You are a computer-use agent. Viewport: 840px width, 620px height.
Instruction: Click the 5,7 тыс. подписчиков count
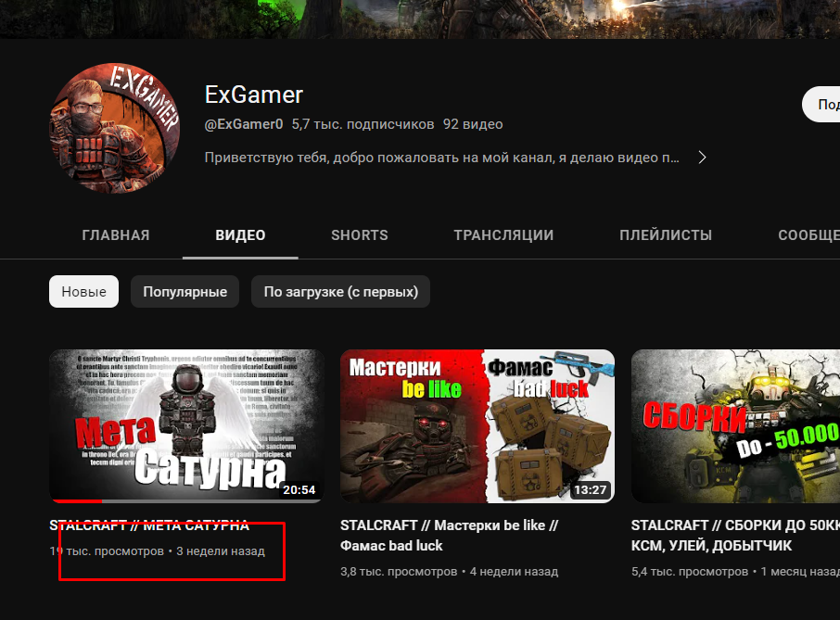[x=363, y=124]
